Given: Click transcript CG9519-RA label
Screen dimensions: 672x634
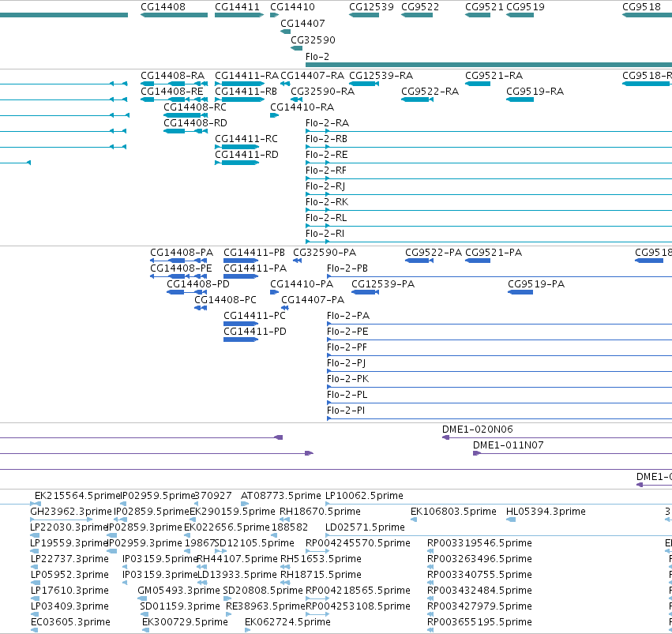Looking at the screenshot, I should click(x=535, y=92).
